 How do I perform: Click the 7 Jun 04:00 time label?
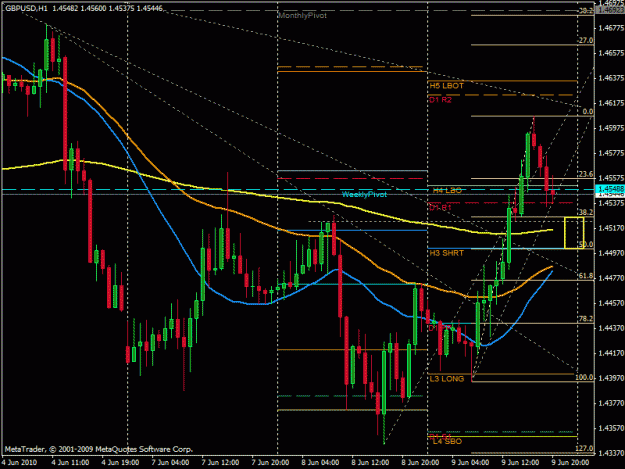pos(170,463)
